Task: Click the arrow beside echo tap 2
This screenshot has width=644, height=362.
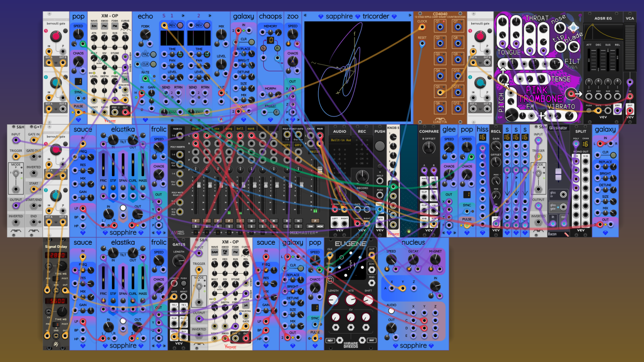Action: coord(210,16)
